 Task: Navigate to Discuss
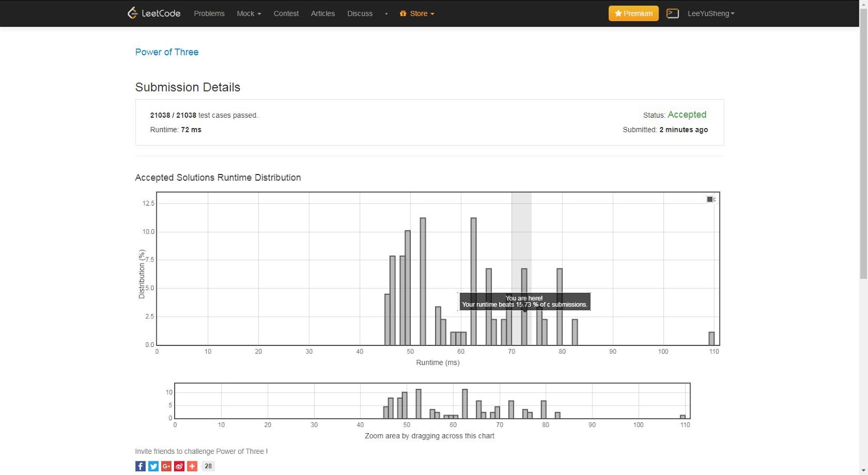click(x=360, y=14)
